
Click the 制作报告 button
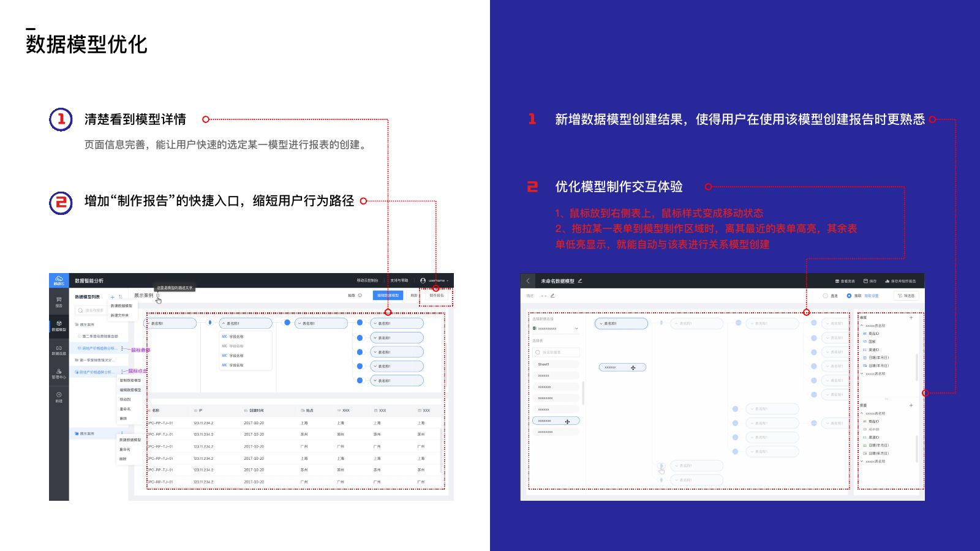point(437,295)
